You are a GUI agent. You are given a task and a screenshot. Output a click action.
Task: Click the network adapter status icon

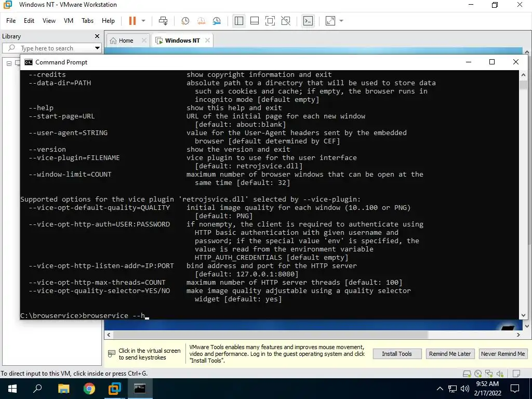pos(489,374)
